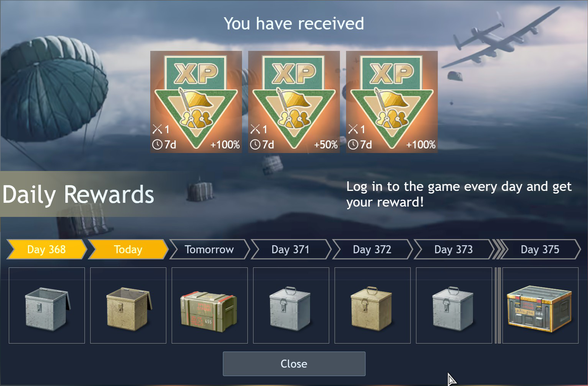Click the first +100% XP booster reward
This screenshot has width=588, height=386.
tap(196, 102)
